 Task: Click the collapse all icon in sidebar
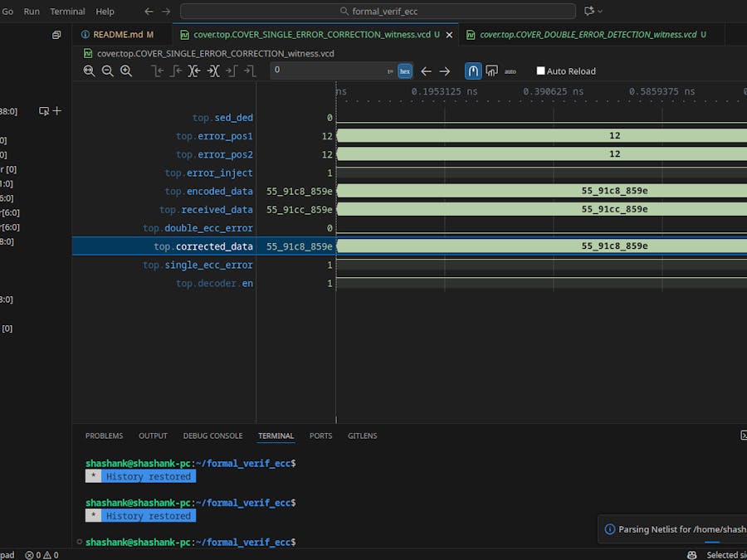click(x=56, y=35)
